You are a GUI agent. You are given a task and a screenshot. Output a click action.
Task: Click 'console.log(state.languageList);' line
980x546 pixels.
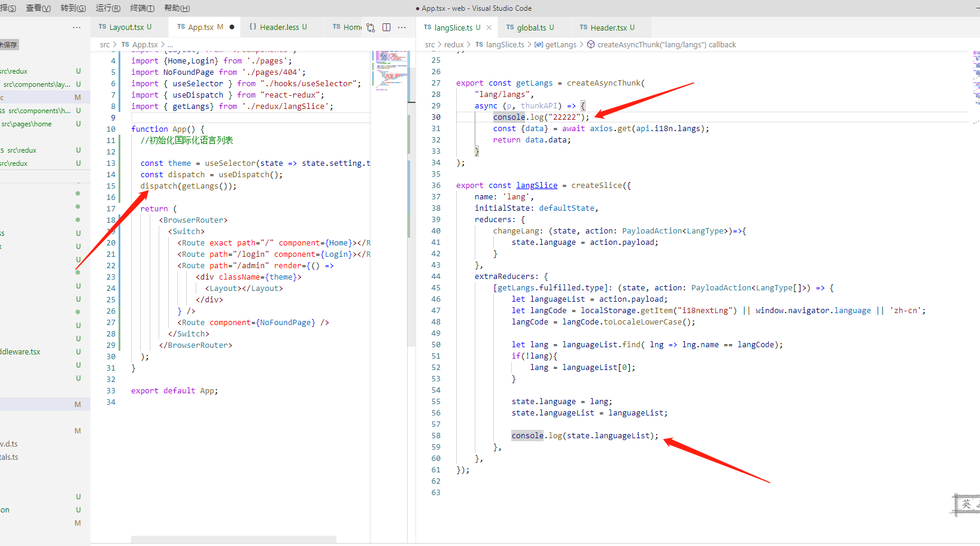click(585, 436)
